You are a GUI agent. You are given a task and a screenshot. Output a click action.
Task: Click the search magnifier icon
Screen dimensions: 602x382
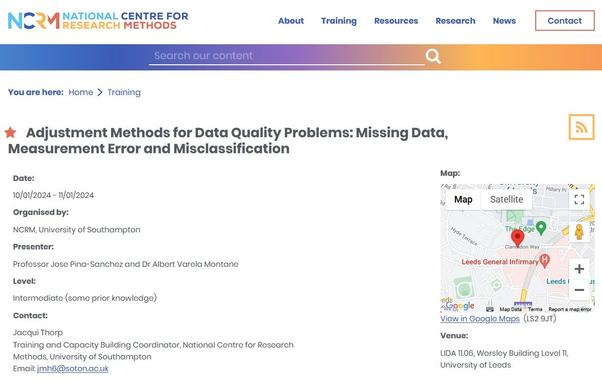tap(433, 56)
